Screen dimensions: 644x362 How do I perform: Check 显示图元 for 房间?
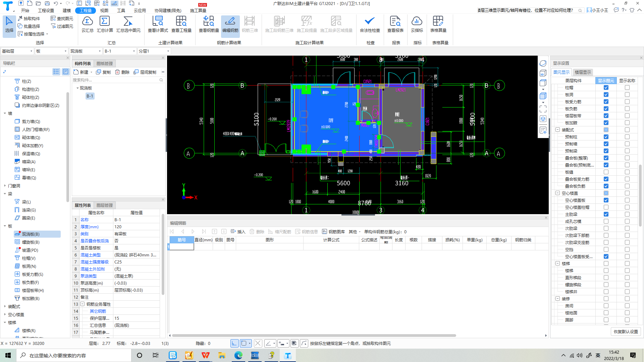pyautogui.click(x=606, y=306)
